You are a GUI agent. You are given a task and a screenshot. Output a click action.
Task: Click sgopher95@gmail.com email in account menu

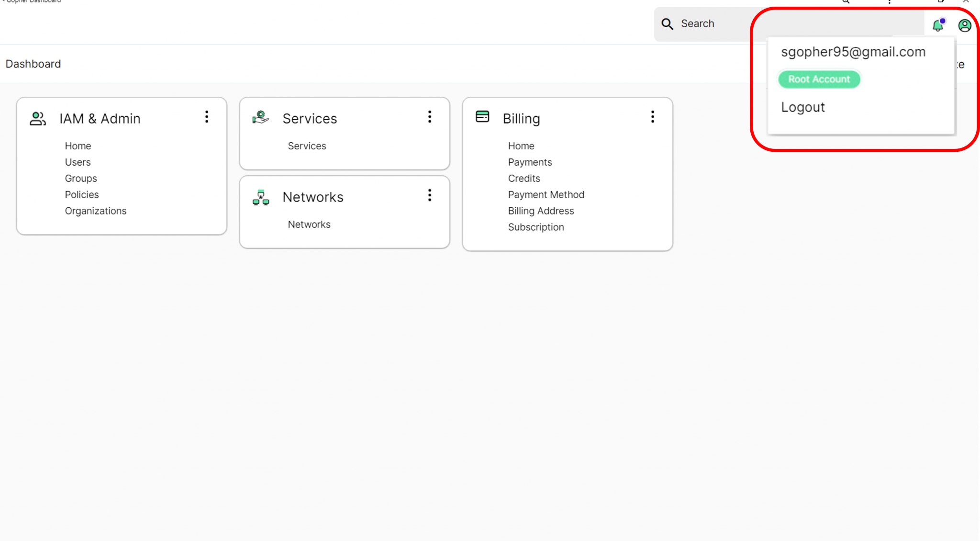click(853, 52)
